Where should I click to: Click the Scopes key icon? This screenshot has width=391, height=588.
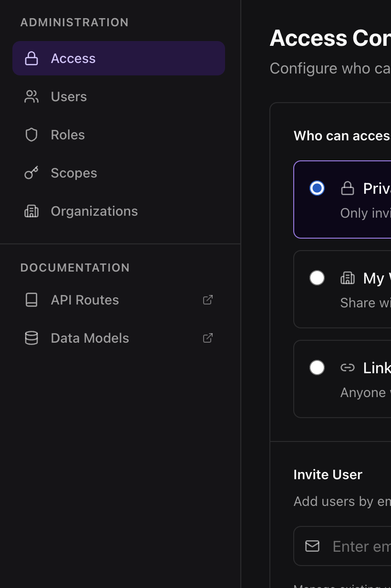point(31,173)
